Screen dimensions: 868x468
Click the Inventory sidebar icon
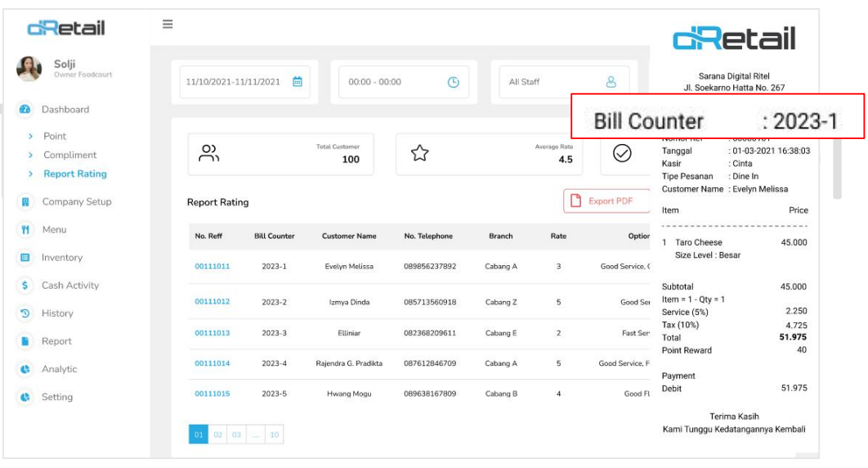tap(25, 258)
